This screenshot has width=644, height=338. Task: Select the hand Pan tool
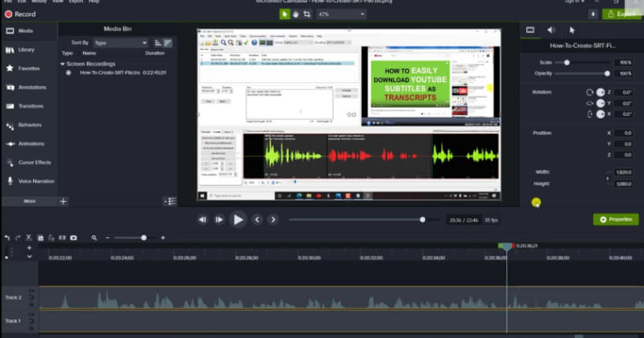295,14
